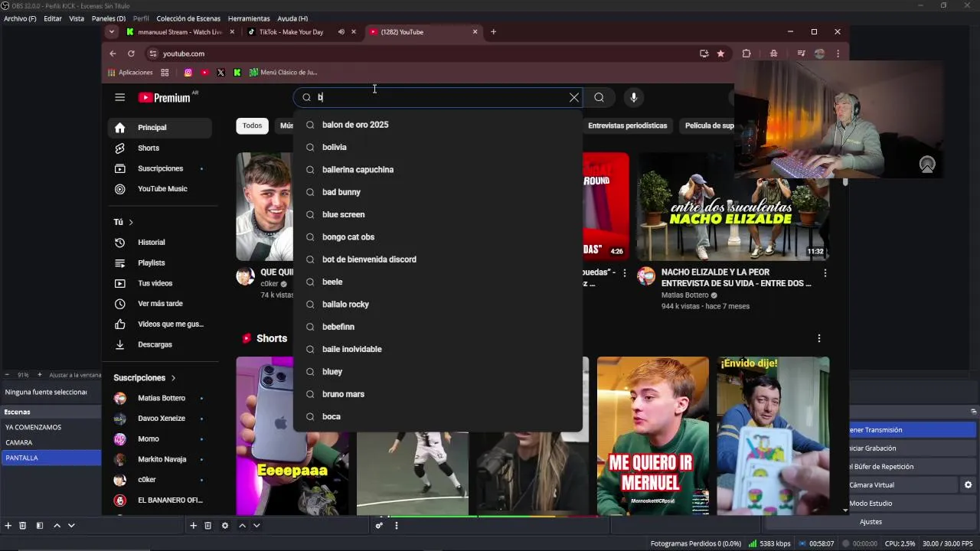This screenshot has height=551, width=980.
Task: Open Shorts shelf three-dot menu
Action: (818, 338)
